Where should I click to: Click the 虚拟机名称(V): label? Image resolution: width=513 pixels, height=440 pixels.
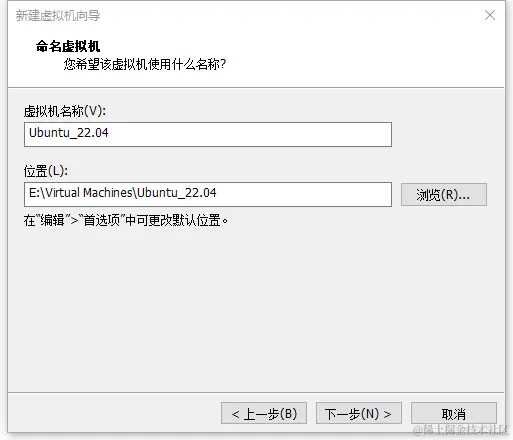click(x=65, y=111)
